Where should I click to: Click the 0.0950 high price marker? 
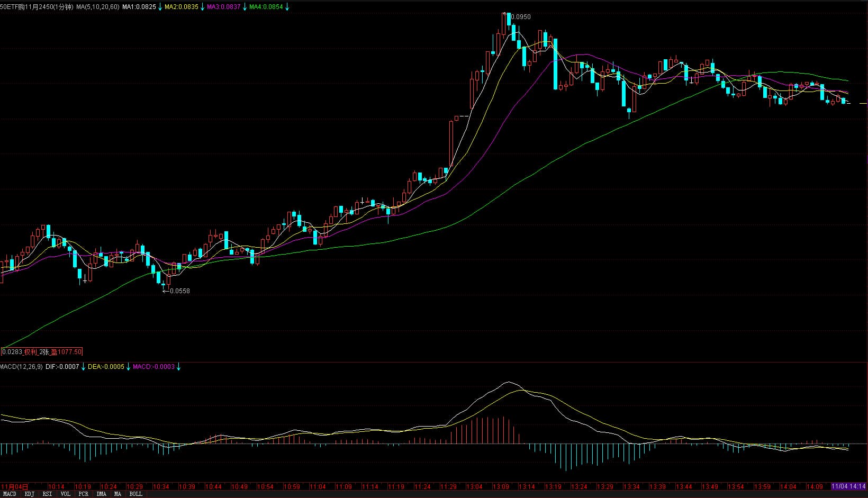click(x=520, y=17)
